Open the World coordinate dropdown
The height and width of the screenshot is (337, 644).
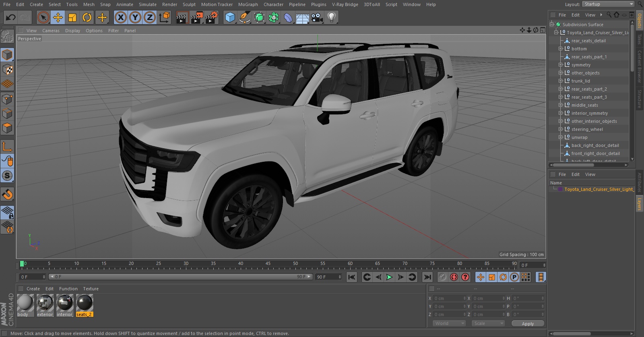click(449, 323)
